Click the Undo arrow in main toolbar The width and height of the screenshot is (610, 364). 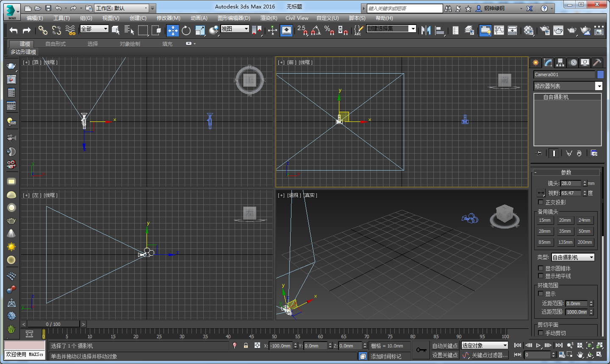14,30
